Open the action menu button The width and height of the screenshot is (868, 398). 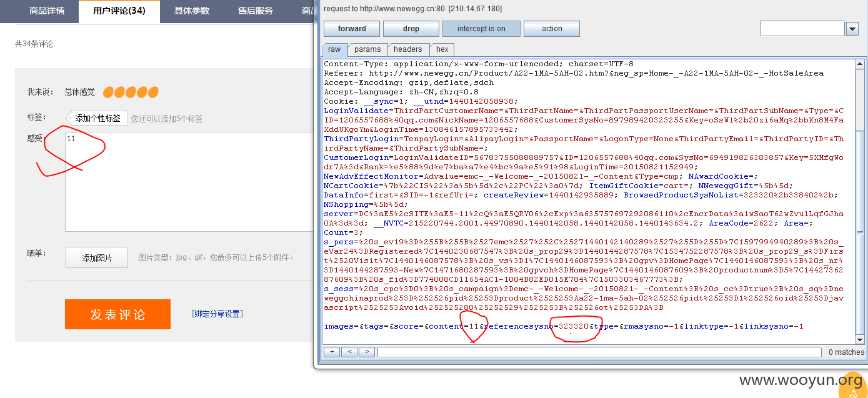(x=552, y=29)
